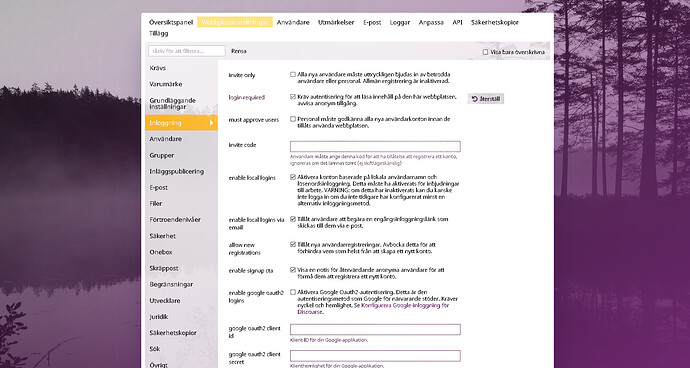Open the Säkerhet sidebar category

click(181, 236)
